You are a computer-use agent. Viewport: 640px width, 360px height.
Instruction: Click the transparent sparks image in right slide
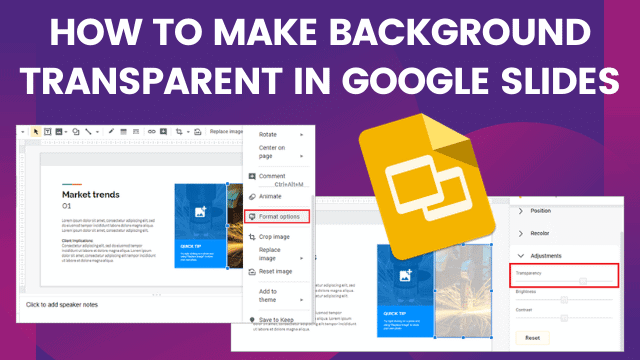coord(463,291)
